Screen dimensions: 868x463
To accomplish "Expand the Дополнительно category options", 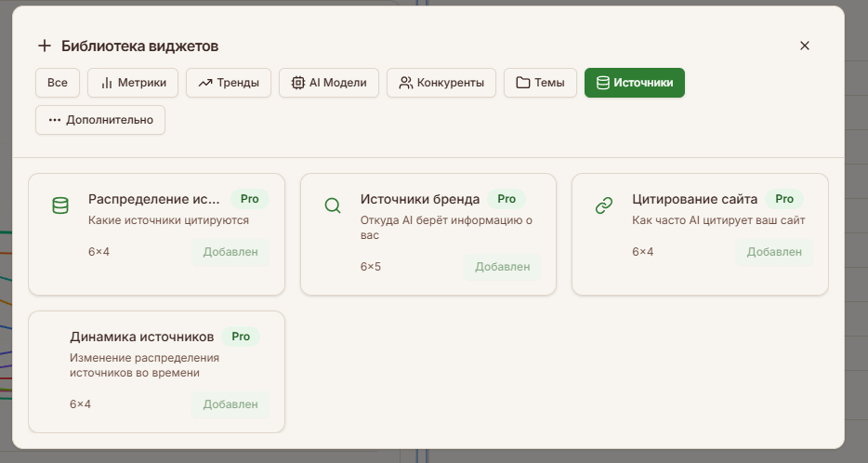I will (100, 120).
